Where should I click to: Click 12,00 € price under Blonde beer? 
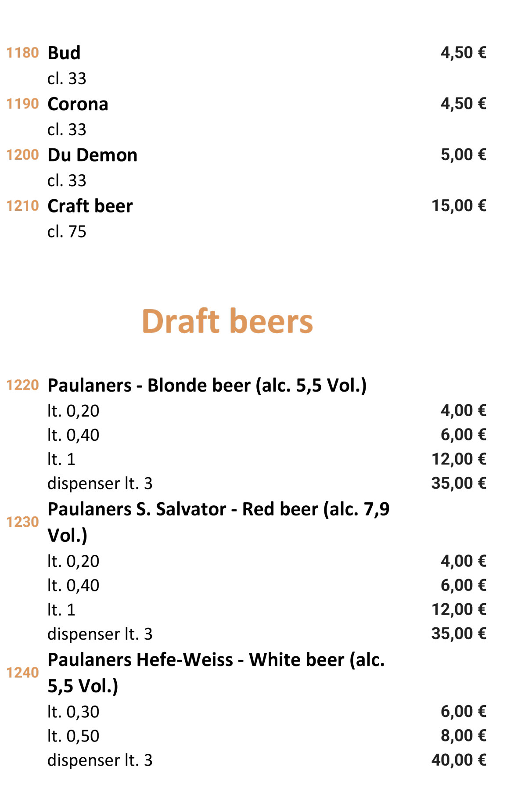459,459
